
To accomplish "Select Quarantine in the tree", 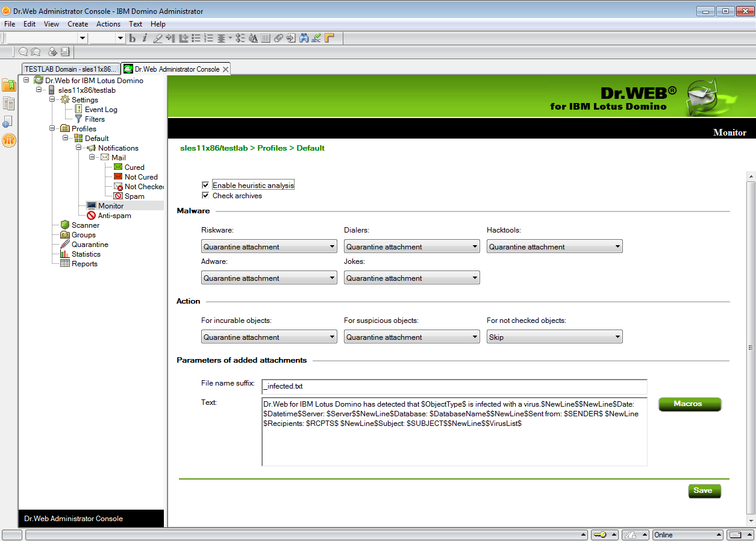I will coord(90,245).
